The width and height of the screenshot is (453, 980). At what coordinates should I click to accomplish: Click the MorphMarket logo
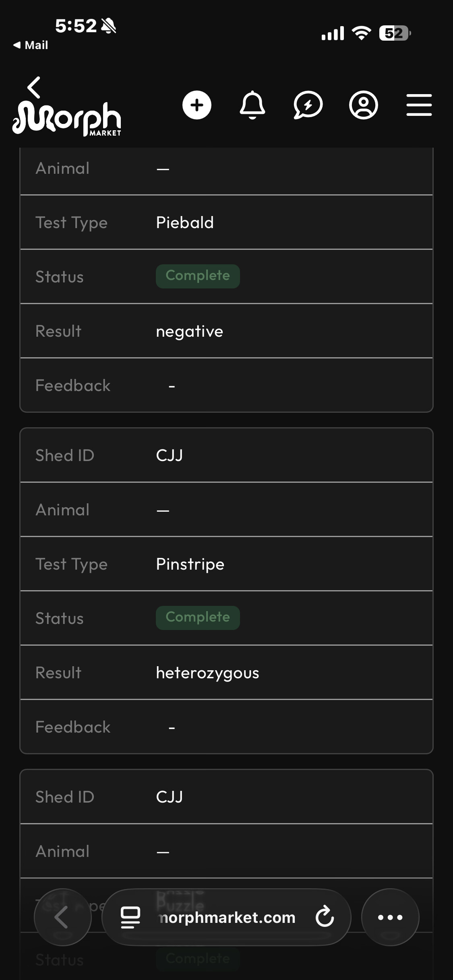point(67,119)
